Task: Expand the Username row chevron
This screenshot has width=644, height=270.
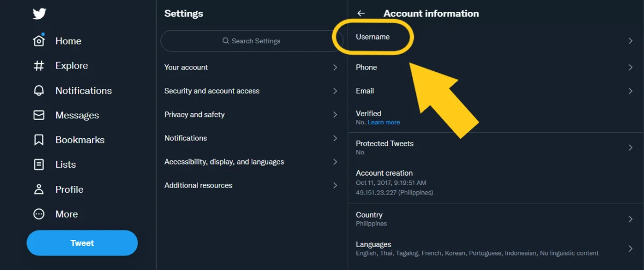Action: pyautogui.click(x=631, y=41)
